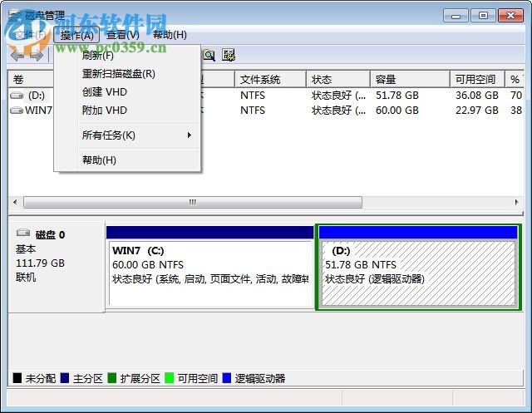Click the Disk Management title bar icon
The image size is (532, 413).
(x=15, y=15)
